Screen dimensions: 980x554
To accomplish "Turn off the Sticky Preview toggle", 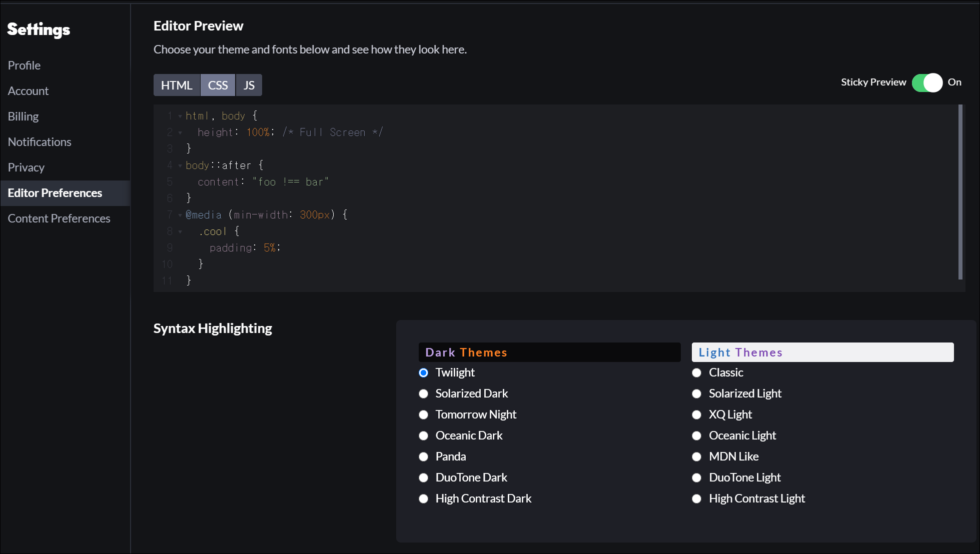I will pos(926,82).
